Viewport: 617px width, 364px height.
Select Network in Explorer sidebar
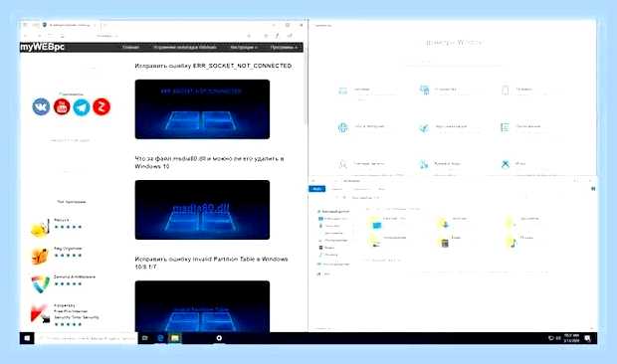pyautogui.click(x=324, y=273)
